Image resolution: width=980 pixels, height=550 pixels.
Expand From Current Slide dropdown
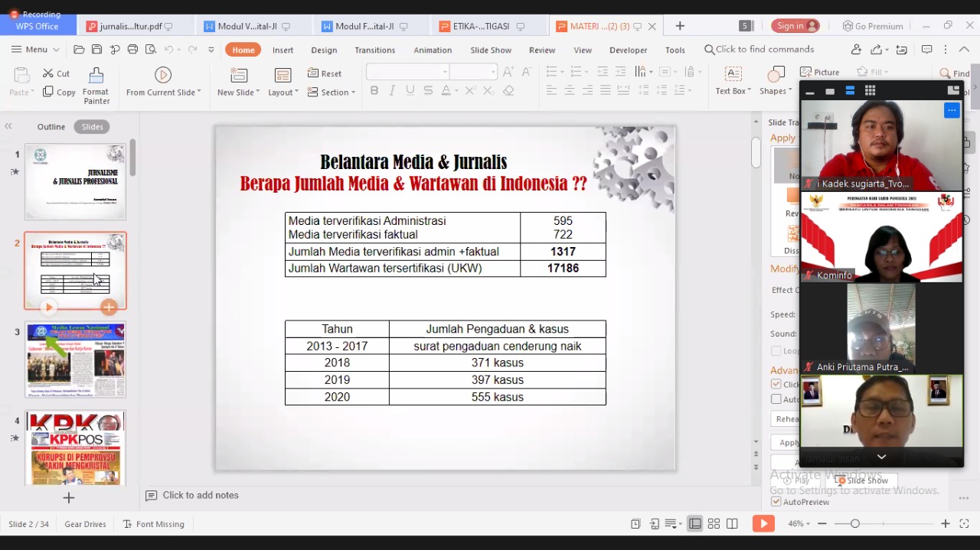(199, 93)
